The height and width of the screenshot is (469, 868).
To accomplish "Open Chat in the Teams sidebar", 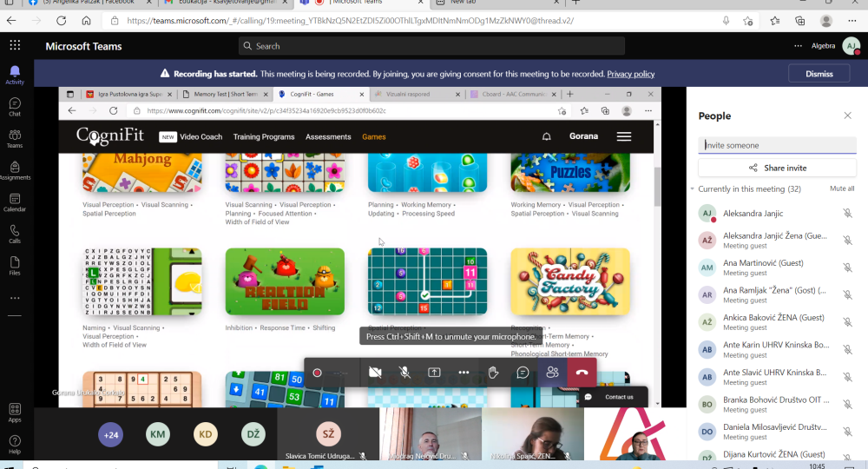I will click(15, 107).
